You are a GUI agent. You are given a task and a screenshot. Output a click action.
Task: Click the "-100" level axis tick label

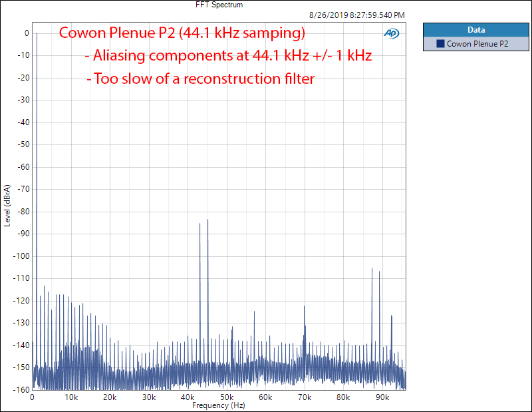tap(21, 256)
